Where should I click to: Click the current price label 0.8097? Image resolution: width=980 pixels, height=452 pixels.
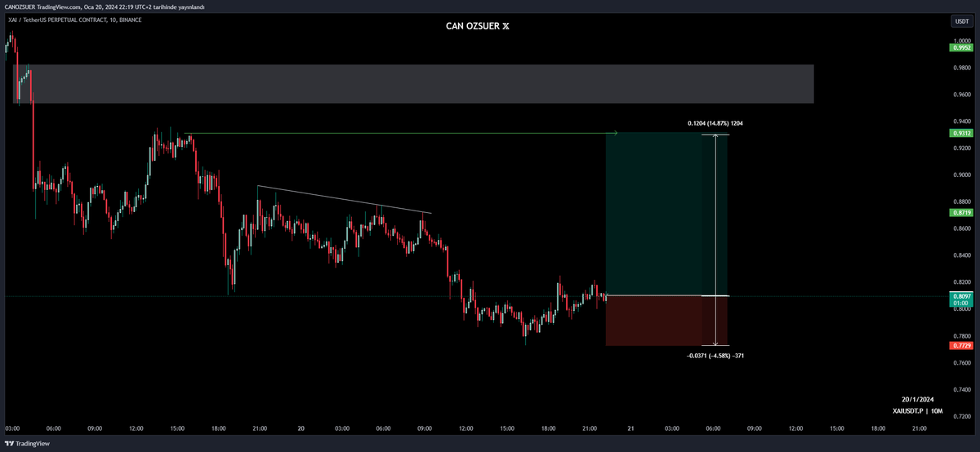coord(960,299)
